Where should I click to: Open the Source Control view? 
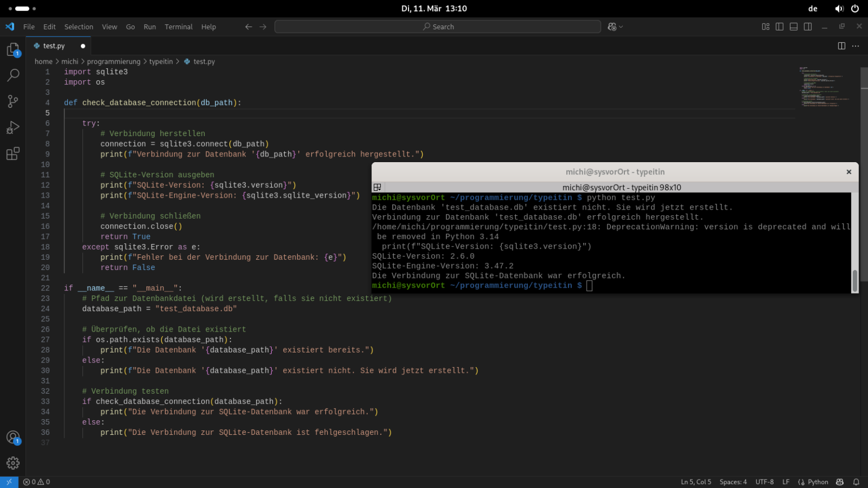pos(12,101)
